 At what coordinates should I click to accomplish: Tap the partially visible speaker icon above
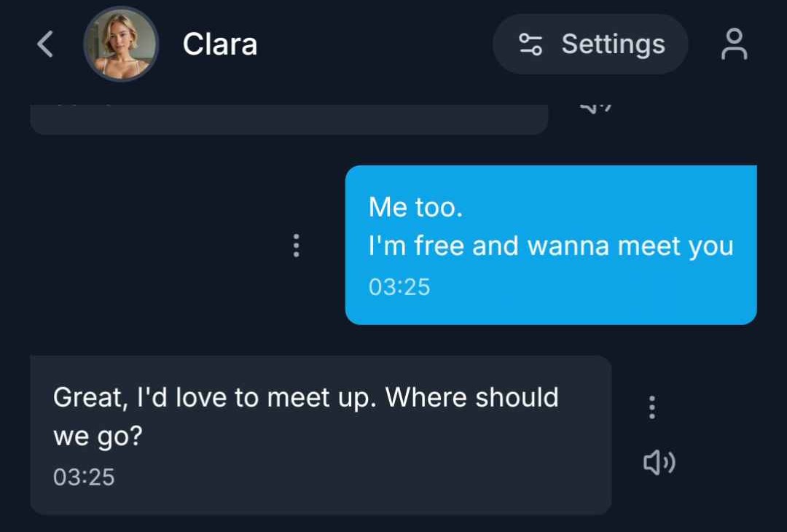click(x=595, y=108)
